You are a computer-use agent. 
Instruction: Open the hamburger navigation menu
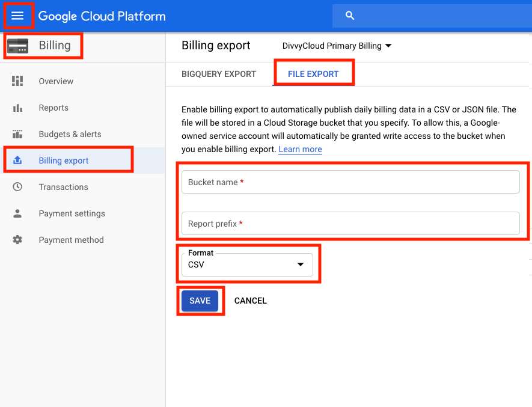[x=17, y=16]
